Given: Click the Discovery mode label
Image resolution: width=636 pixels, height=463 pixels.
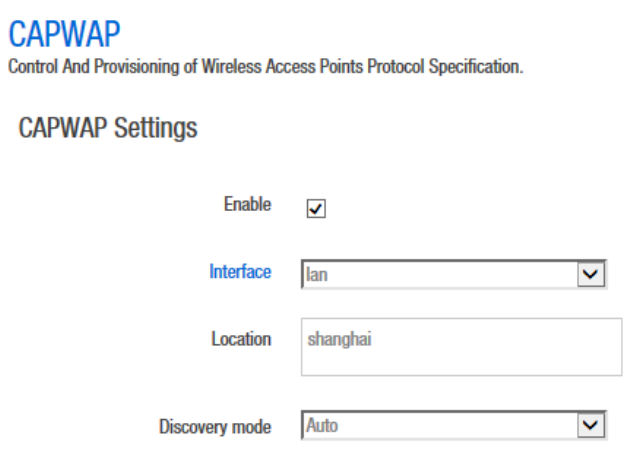Looking at the screenshot, I should pos(215,427).
